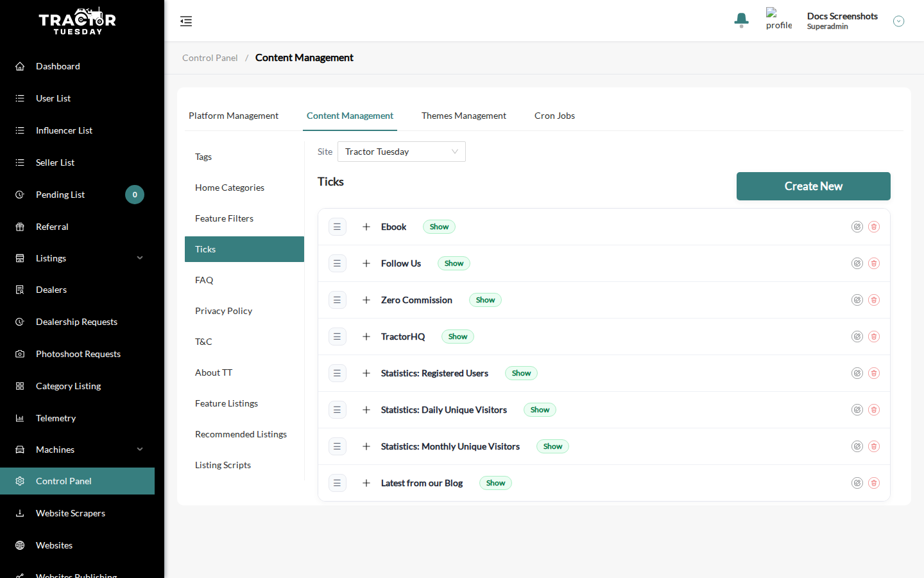Expand the Statistics: Monthly Unique Visitors row
The image size is (924, 578).
tap(366, 446)
